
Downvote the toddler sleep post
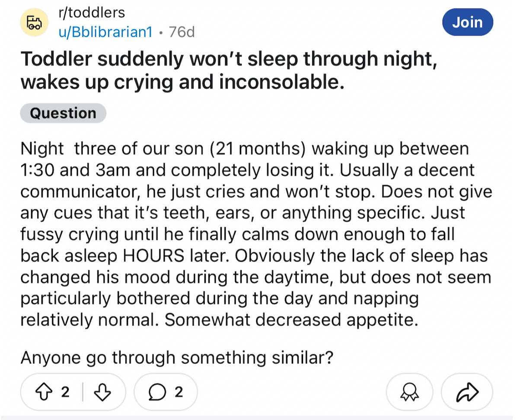click(102, 392)
